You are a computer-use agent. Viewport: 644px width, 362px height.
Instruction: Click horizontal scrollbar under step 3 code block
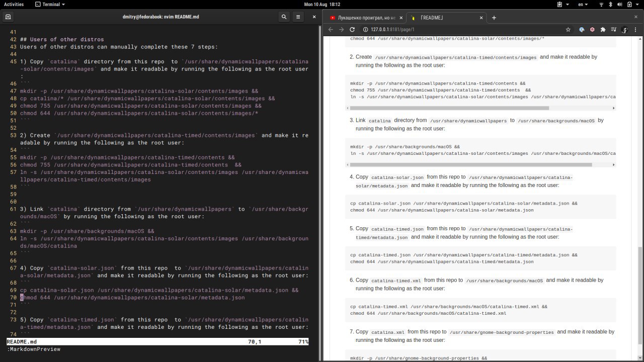[471, 164]
